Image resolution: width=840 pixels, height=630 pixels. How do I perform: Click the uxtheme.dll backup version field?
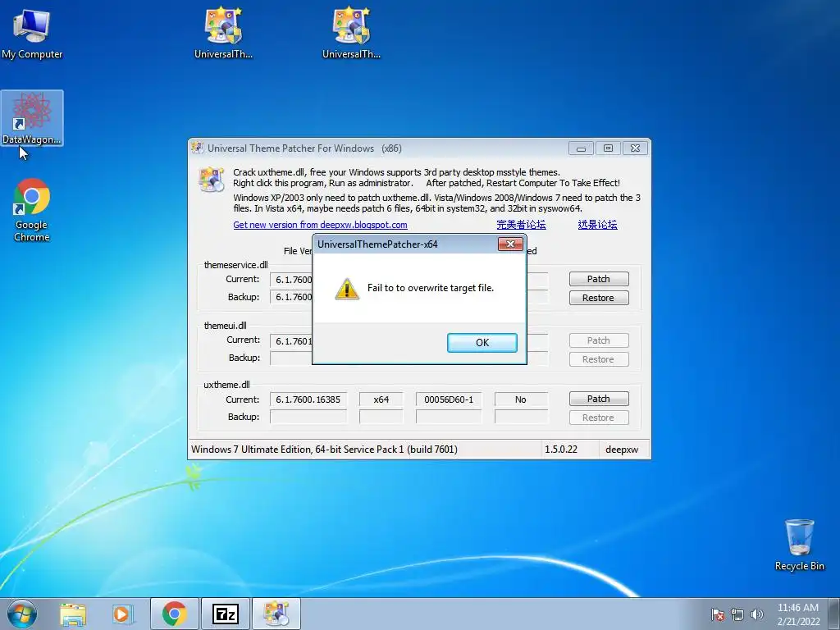coord(308,417)
